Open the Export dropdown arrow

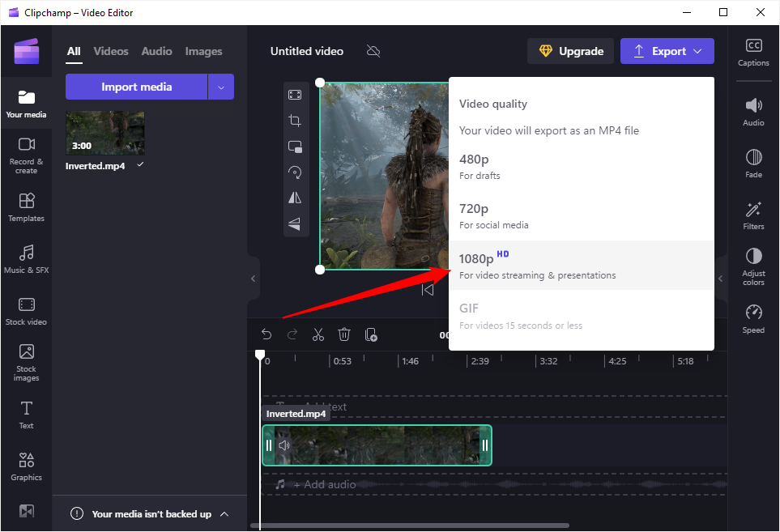[x=697, y=50]
